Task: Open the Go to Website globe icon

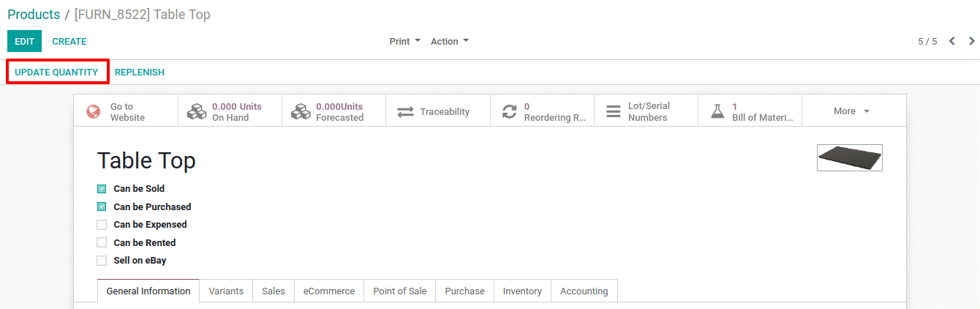Action: [x=94, y=111]
